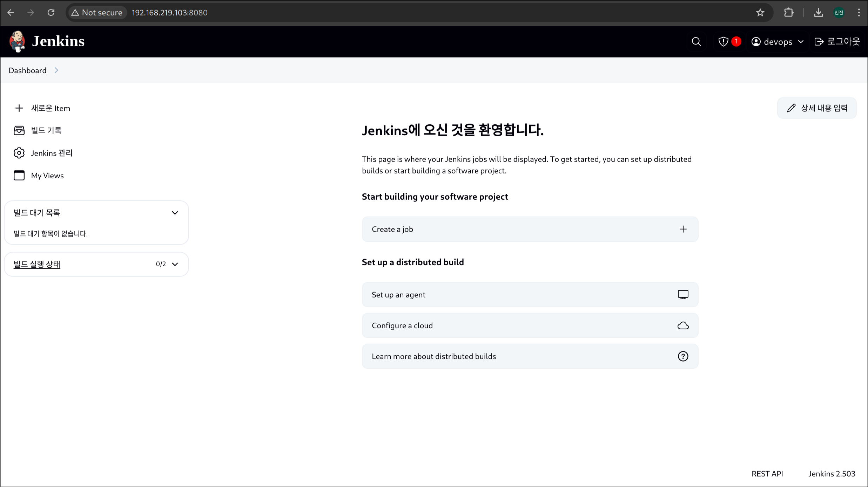Click the Not secure warning chip
Image resolution: width=868 pixels, height=487 pixels.
click(x=97, y=13)
